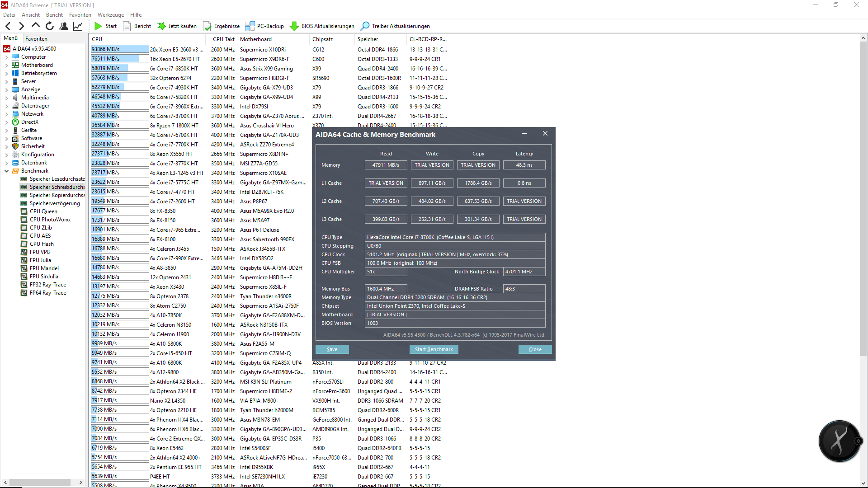
Task: Select CPU Queen benchmark item
Action: coord(43,211)
